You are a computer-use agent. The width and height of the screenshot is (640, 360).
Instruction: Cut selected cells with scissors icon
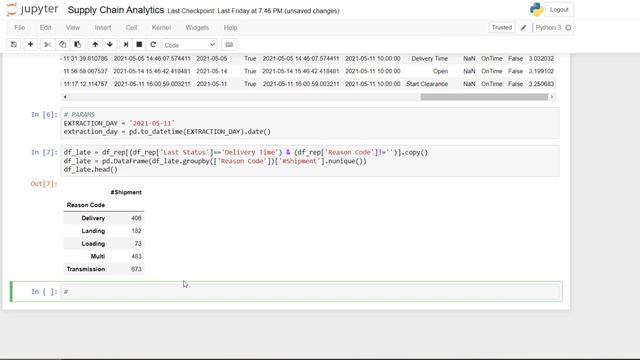pyautogui.click(x=47, y=44)
